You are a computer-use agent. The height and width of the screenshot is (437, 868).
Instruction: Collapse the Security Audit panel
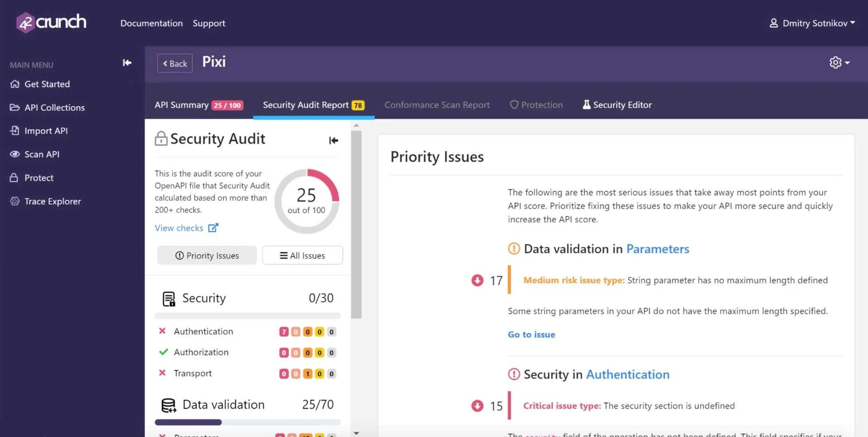coord(333,140)
